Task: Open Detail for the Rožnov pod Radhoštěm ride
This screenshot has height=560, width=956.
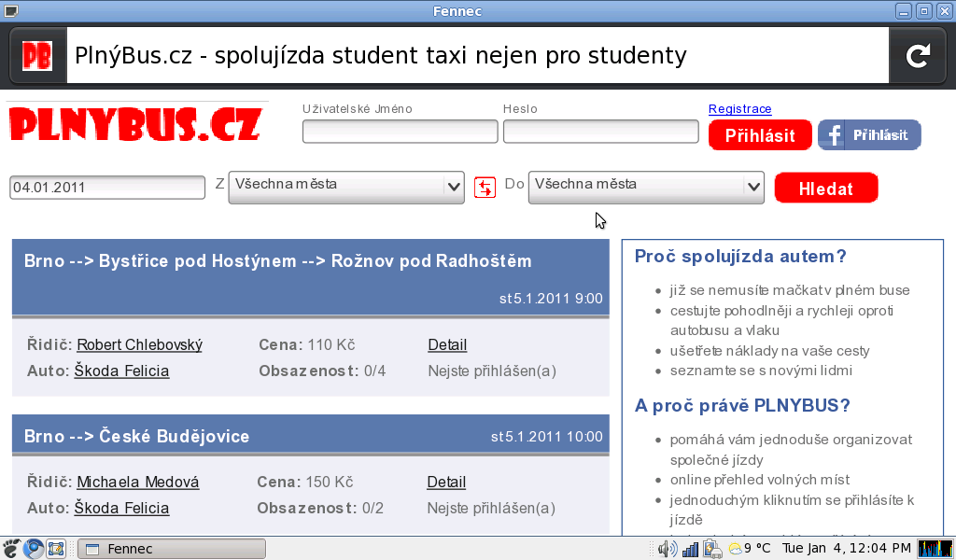Action: [447, 345]
